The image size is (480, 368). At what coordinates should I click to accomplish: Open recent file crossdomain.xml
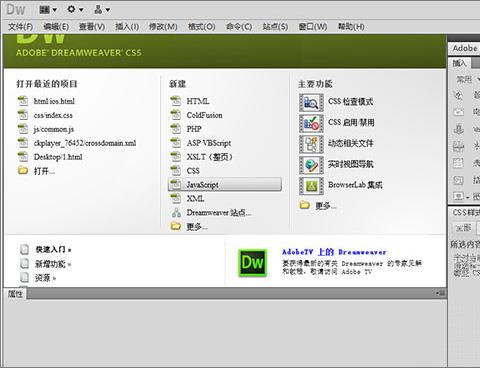[85, 143]
